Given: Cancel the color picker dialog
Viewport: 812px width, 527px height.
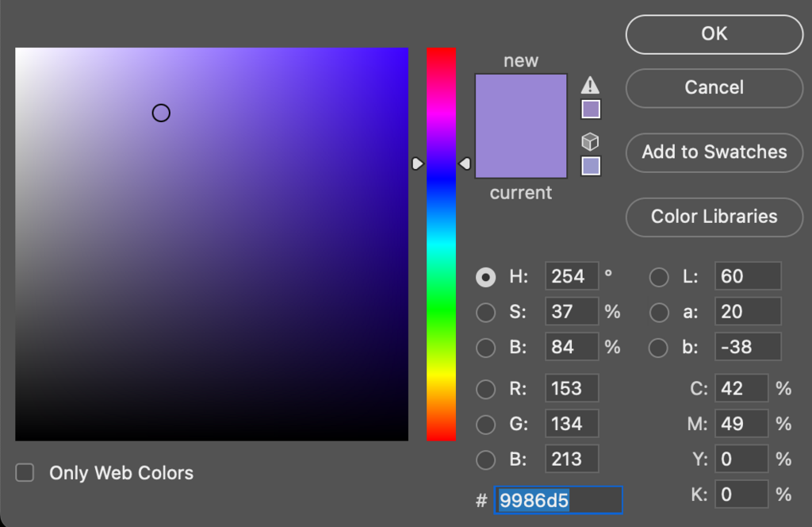Looking at the screenshot, I should click(713, 88).
